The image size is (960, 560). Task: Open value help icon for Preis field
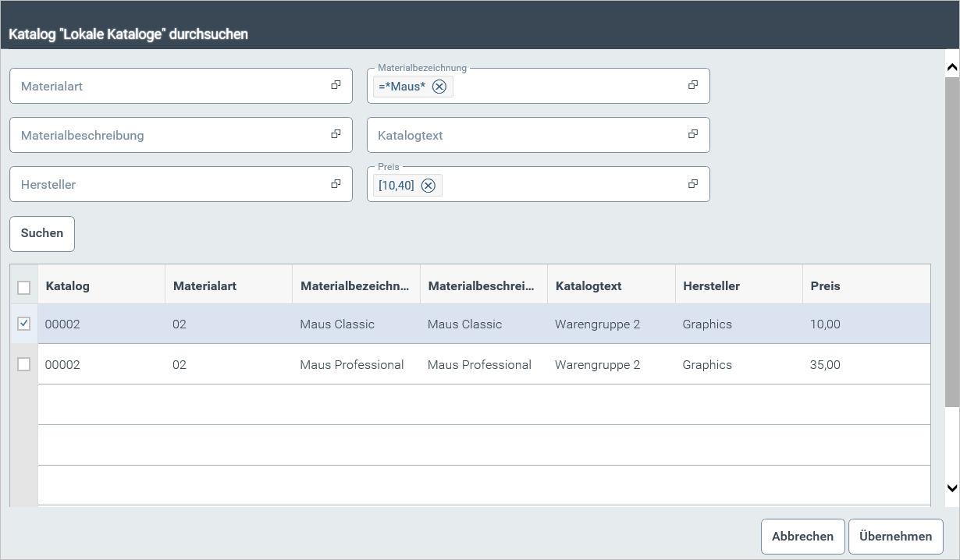tap(692, 183)
